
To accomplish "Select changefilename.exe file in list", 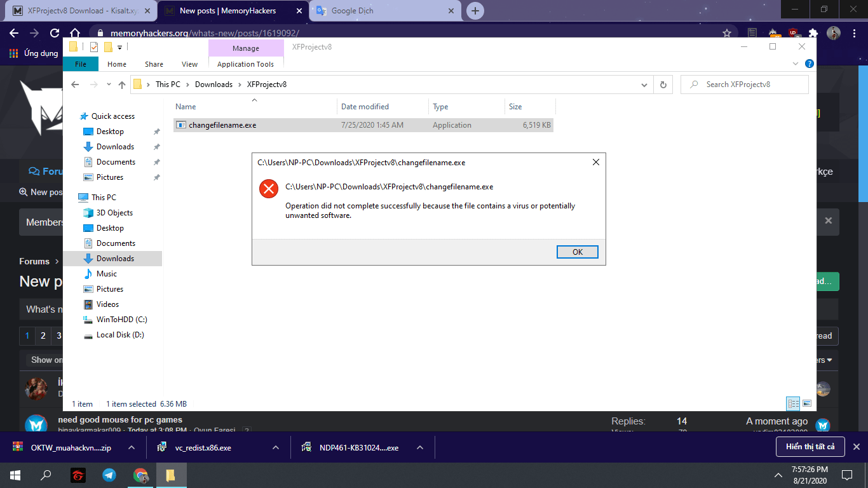I will tap(363, 125).
